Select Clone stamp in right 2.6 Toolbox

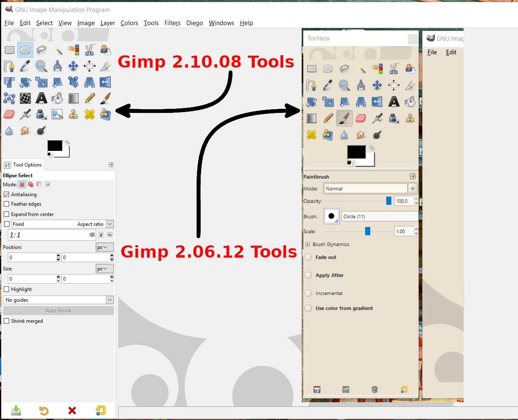coord(410,118)
